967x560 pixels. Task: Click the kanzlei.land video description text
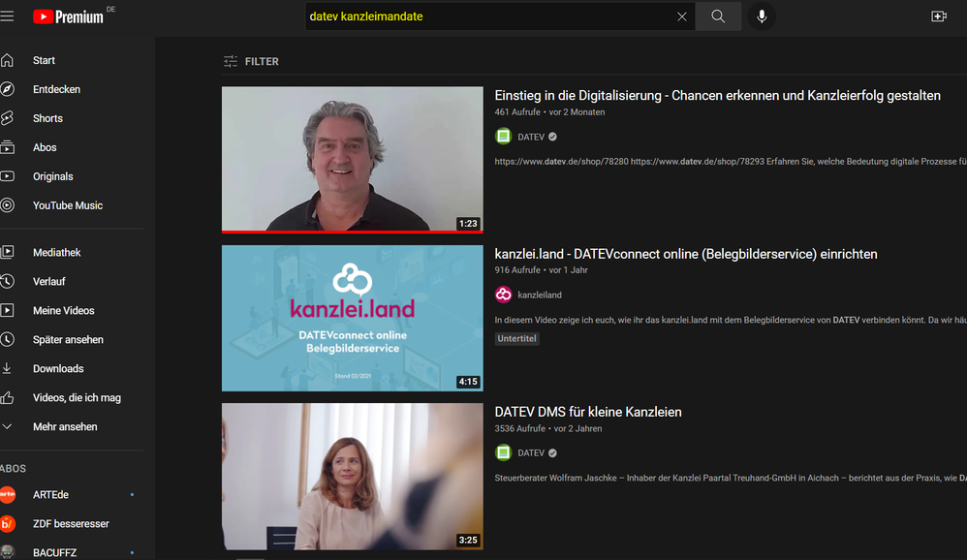pyautogui.click(x=731, y=320)
